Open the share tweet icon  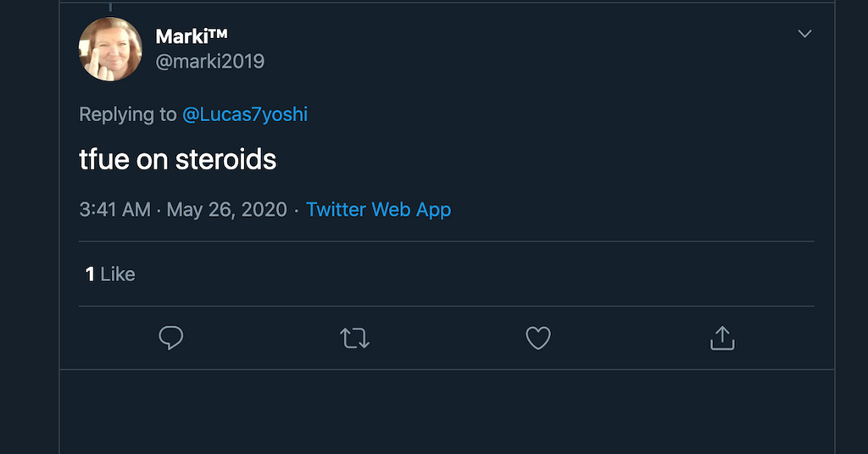pyautogui.click(x=721, y=339)
